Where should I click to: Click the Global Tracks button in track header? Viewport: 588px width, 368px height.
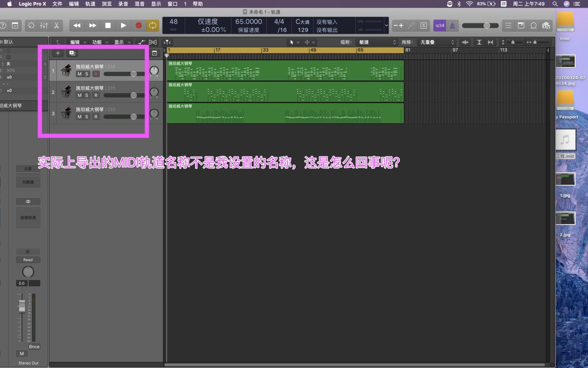coord(155,53)
